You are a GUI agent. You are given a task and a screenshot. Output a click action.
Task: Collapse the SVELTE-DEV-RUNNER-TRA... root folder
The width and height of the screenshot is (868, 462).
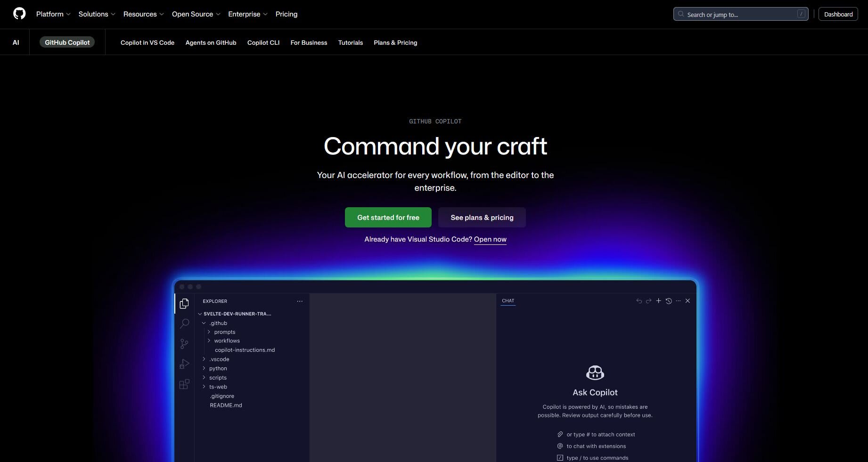point(200,314)
